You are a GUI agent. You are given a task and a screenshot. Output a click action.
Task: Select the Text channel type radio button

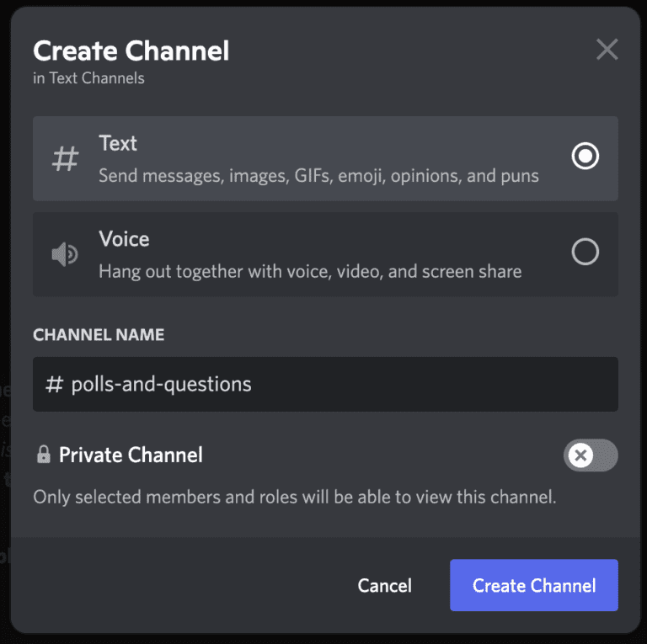click(x=585, y=156)
